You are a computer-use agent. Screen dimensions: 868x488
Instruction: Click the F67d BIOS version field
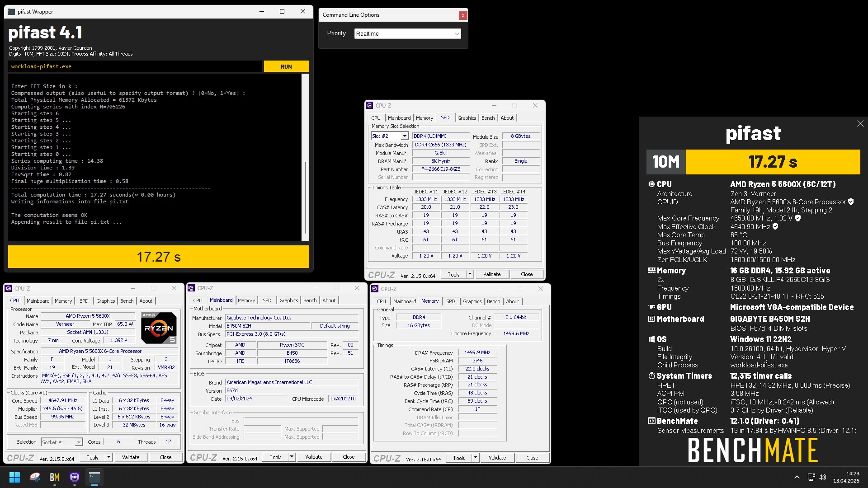(x=292, y=390)
